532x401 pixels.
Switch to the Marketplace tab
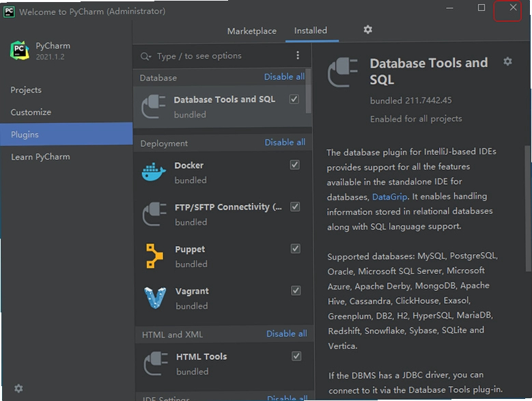coord(252,31)
